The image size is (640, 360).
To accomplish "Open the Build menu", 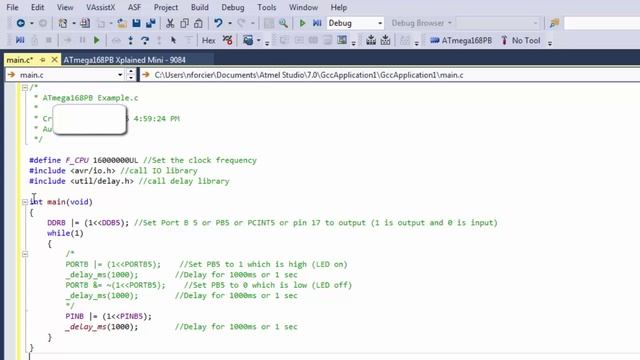I will coord(200,7).
